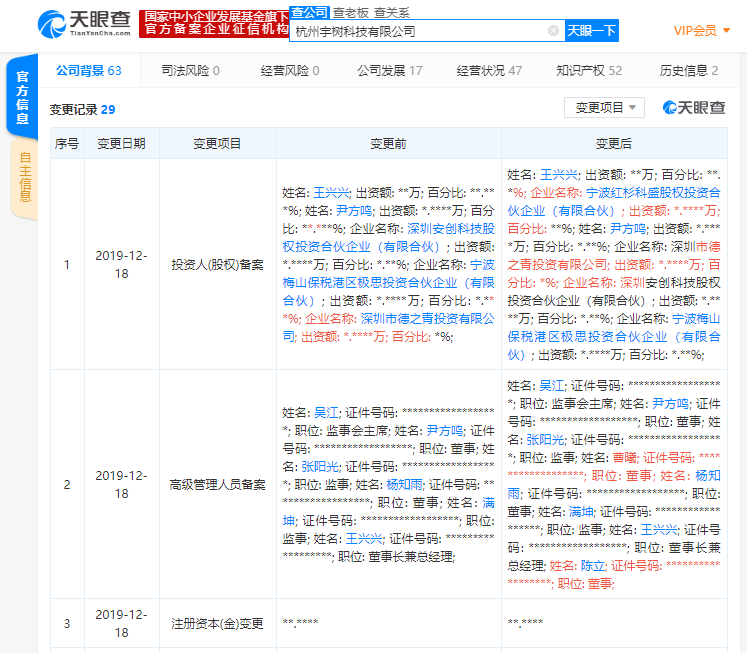Switch to the 查关系 search tab
Image resolution: width=747 pixels, height=653 pixels.
coord(392,13)
